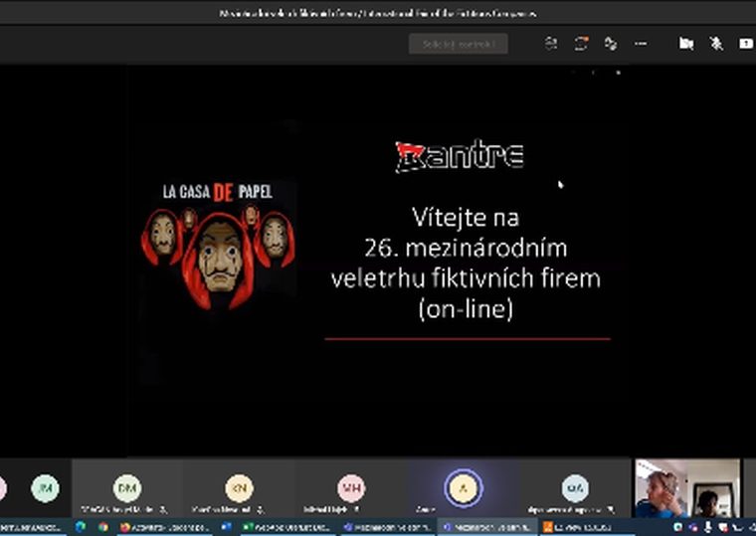The width and height of the screenshot is (756, 536).
Task: Click the grayed control button in meeting toolbar
Action: coord(458,44)
